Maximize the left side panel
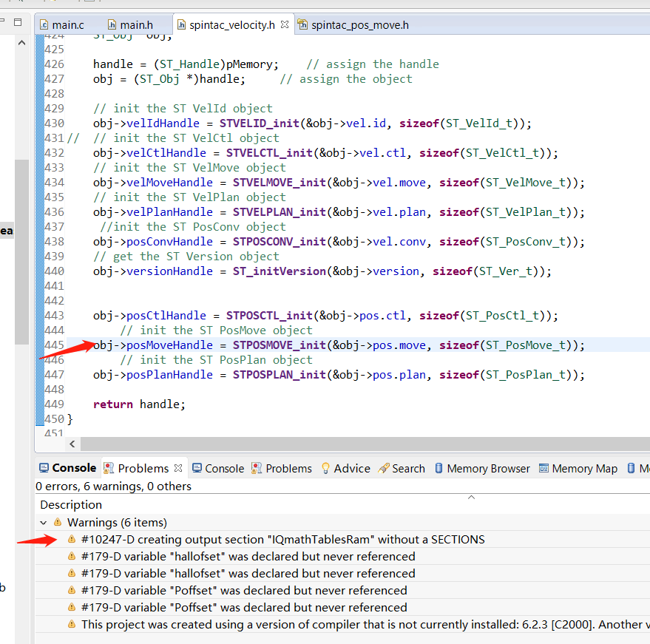The image size is (650, 644). pos(18,22)
